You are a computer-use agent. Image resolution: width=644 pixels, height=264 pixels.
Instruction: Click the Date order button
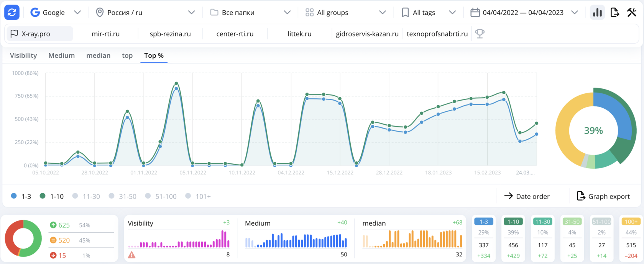527,196
